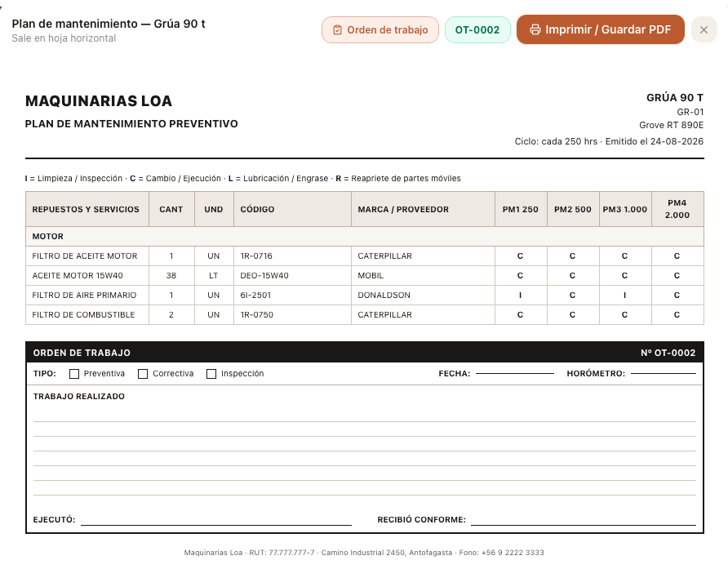Click the Maquinarias Loa footer text

pos(364,553)
